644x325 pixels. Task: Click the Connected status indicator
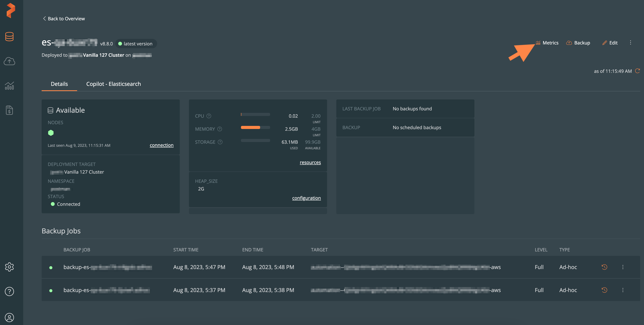(65, 204)
